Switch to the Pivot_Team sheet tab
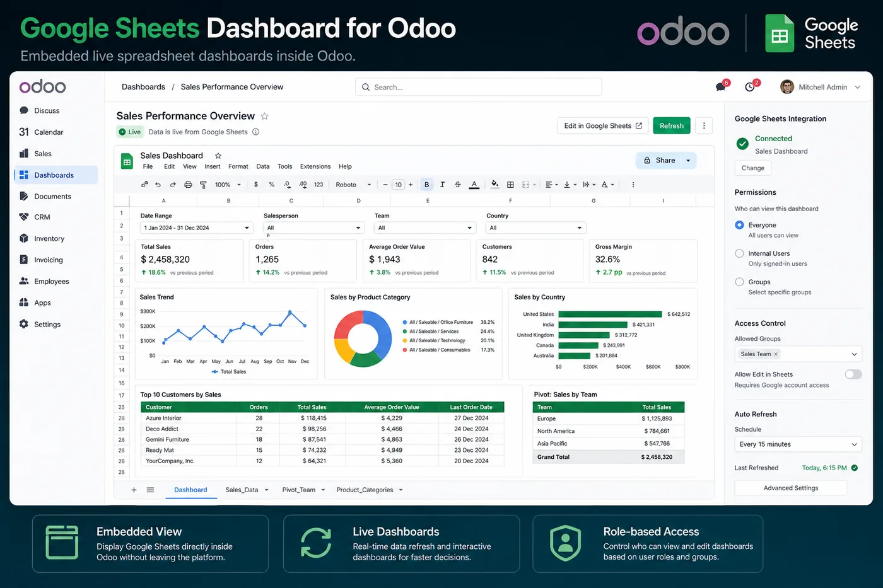The height and width of the screenshot is (588, 883). point(303,490)
